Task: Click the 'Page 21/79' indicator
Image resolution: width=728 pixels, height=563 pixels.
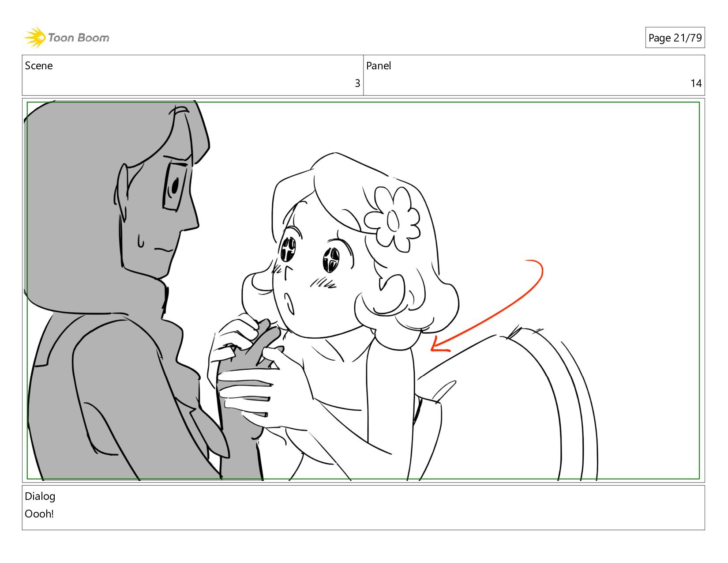Action: tap(675, 38)
